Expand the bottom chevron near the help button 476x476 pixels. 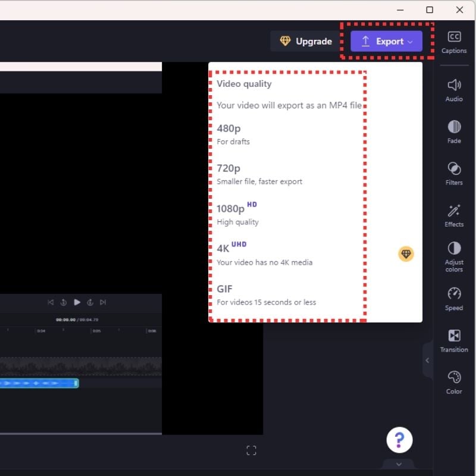[399, 464]
